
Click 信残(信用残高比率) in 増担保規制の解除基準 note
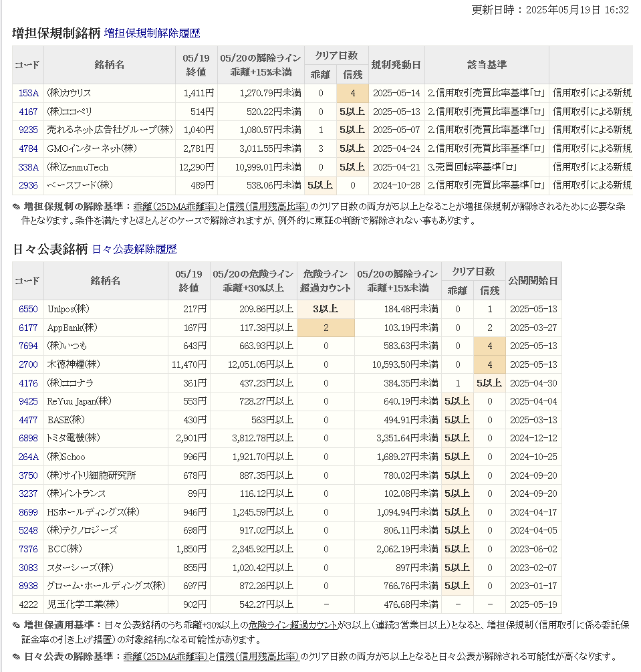coord(267,207)
